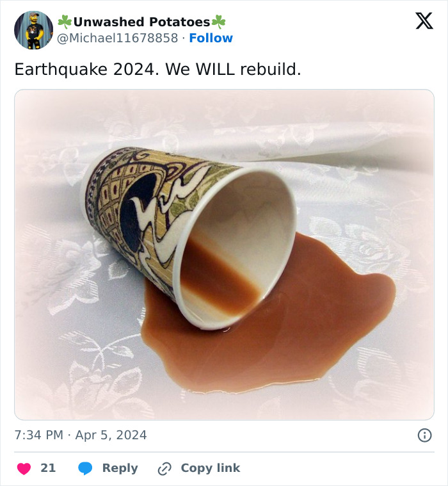Image resolution: width=448 pixels, height=486 pixels.
Task: Click the "Earthquake 2024." tweet text
Action: pyautogui.click(x=85, y=69)
